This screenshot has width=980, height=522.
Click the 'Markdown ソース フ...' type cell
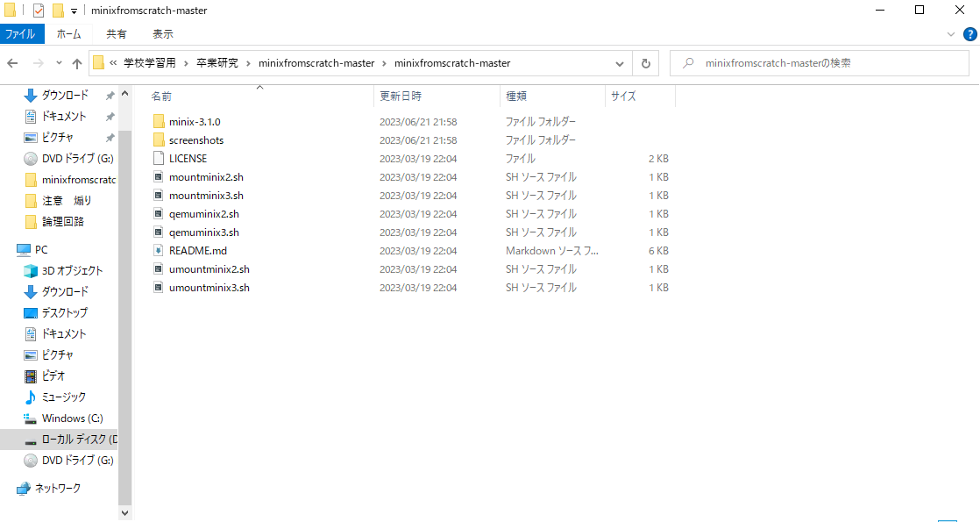point(552,250)
